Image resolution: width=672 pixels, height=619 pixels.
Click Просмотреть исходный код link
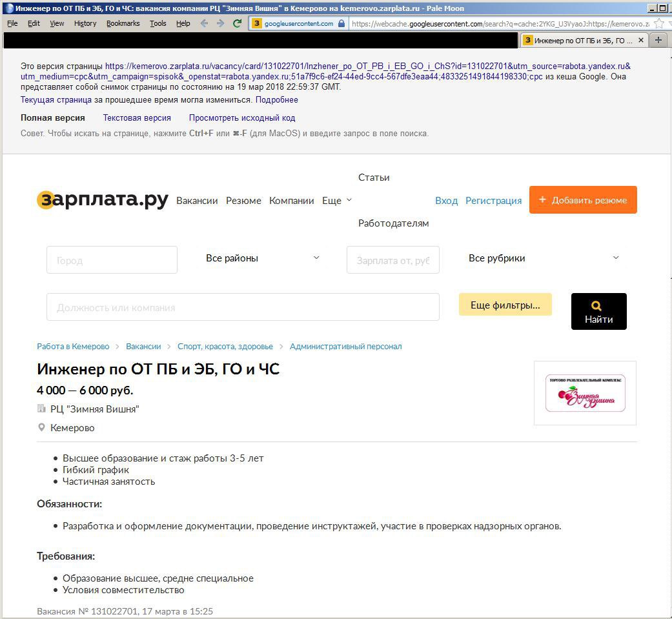click(x=242, y=118)
